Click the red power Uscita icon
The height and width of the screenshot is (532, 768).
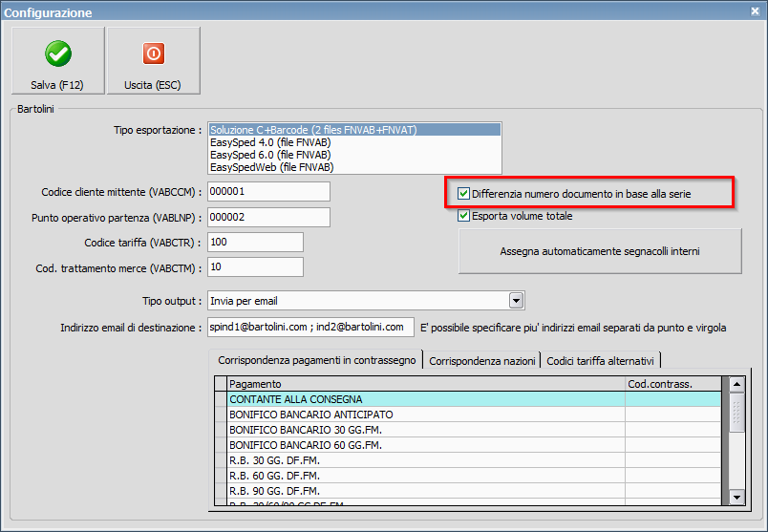(153, 53)
